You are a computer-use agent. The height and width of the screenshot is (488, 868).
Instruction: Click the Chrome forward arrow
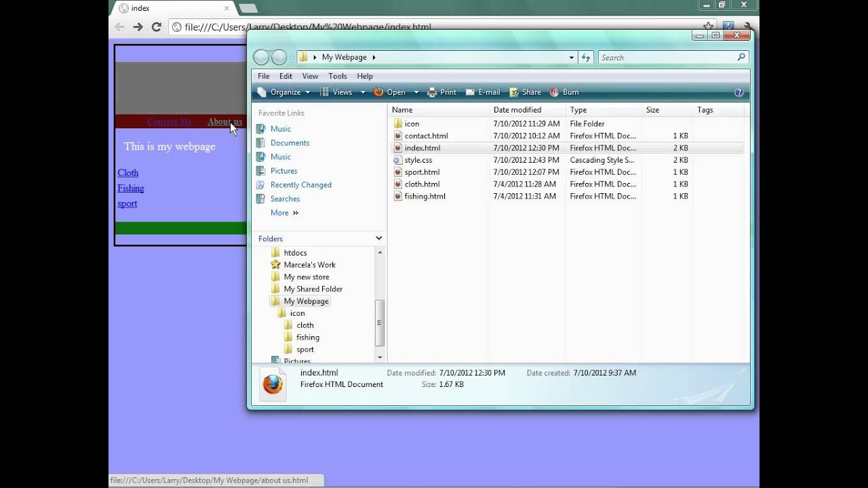point(138,27)
